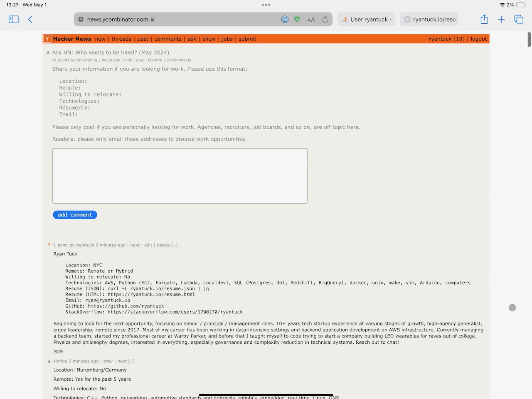
Task: Show the tab overview
Action: click(x=519, y=19)
